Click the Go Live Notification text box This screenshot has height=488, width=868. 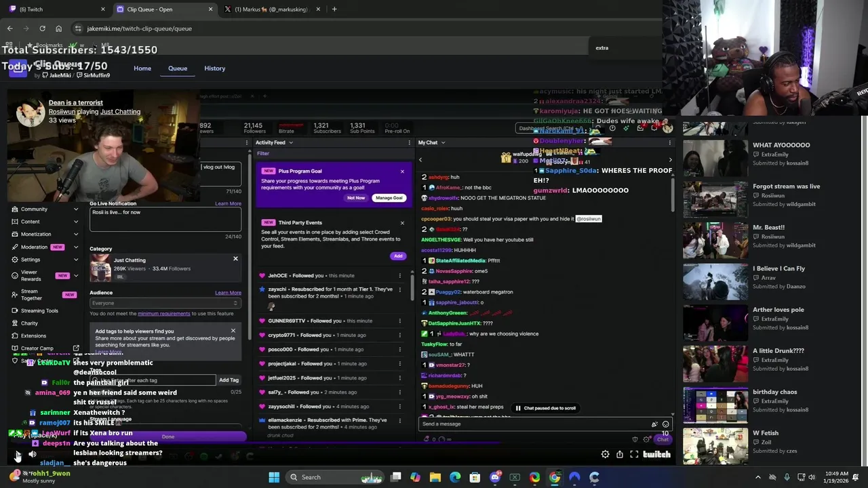(x=165, y=219)
